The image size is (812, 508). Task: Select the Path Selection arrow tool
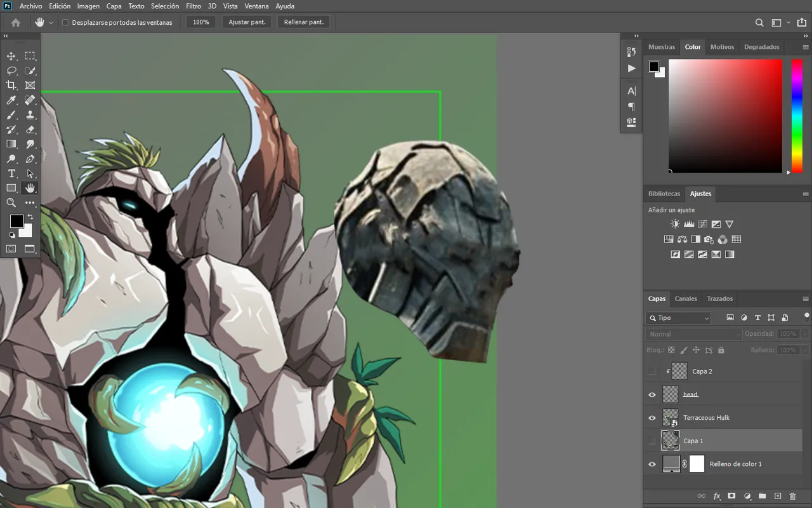(x=30, y=173)
